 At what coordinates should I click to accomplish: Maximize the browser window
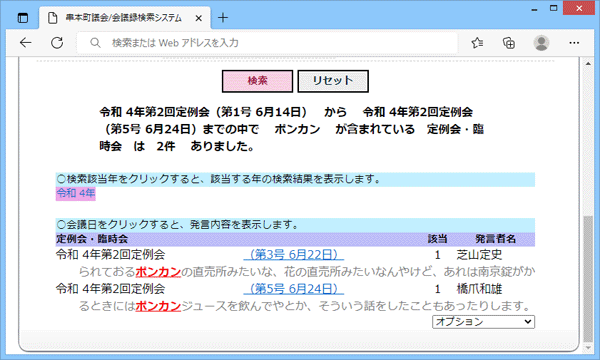tap(553, 8)
